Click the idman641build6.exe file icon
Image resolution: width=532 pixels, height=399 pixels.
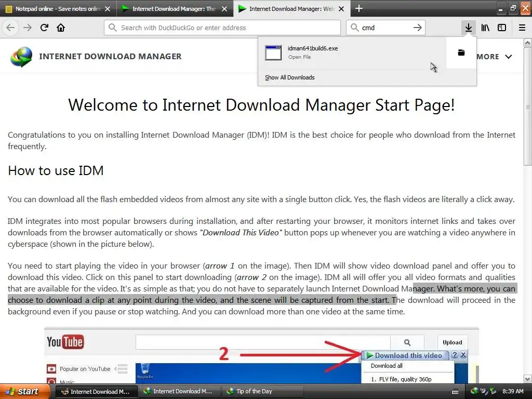[x=273, y=52]
